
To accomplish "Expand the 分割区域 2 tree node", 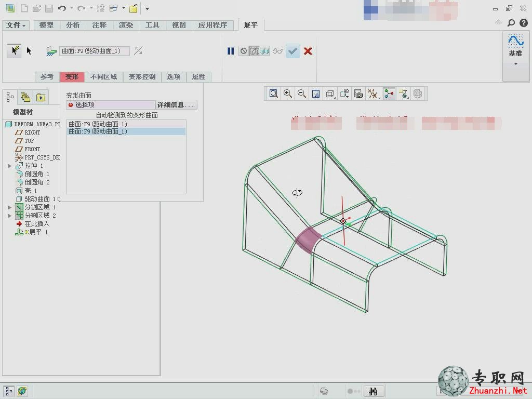I will click(9, 216).
